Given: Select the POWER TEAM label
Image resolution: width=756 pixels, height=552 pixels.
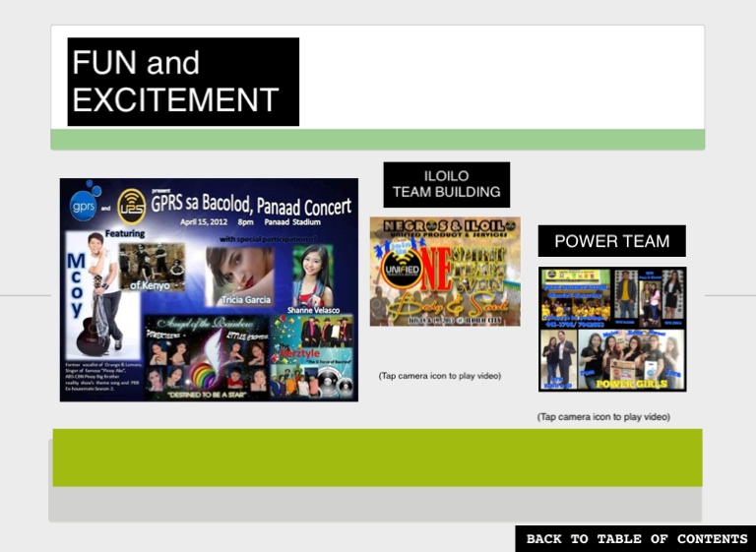Looking at the screenshot, I should click(611, 241).
